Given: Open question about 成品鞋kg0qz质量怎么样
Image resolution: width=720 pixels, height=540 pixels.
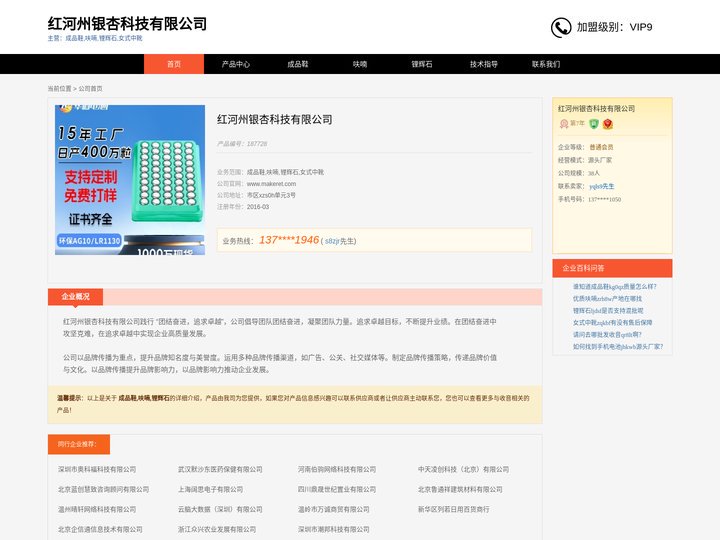Looking at the screenshot, I should click(x=614, y=287).
